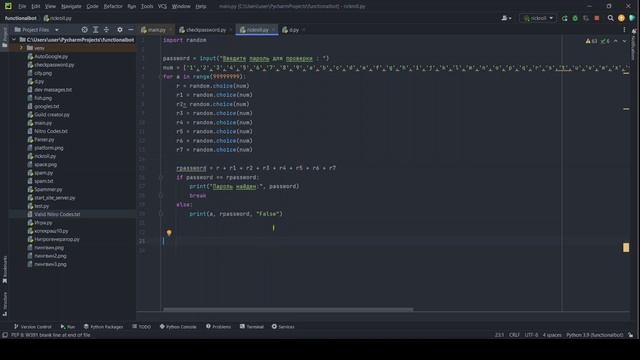Collapse the functionalbot root folder
Image resolution: width=640 pixels, height=360 pixels.
(14, 40)
